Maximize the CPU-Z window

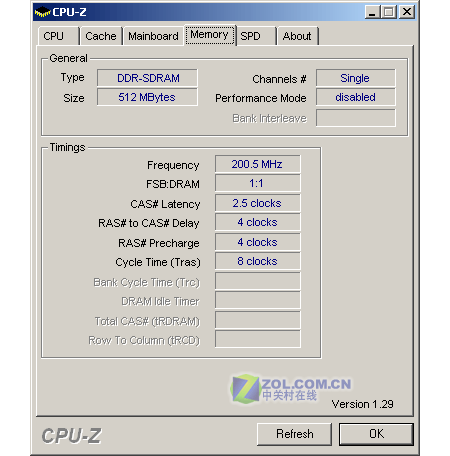coord(388,12)
